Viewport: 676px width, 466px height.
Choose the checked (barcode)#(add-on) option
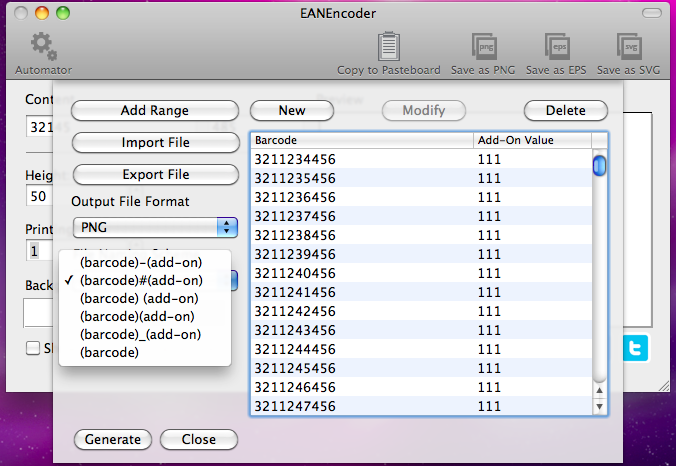pyautogui.click(x=145, y=280)
